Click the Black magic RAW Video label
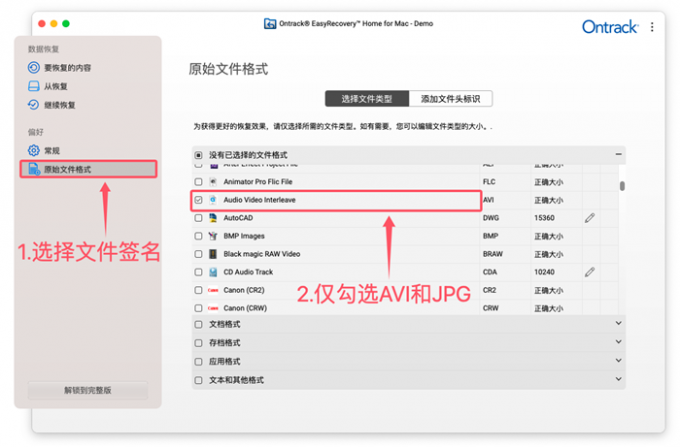This screenshot has height=447, width=680. click(x=262, y=254)
